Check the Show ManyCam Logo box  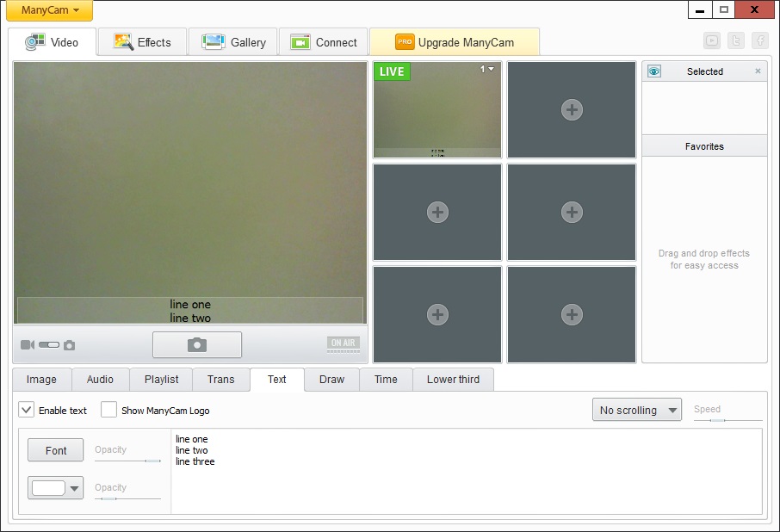coord(108,410)
